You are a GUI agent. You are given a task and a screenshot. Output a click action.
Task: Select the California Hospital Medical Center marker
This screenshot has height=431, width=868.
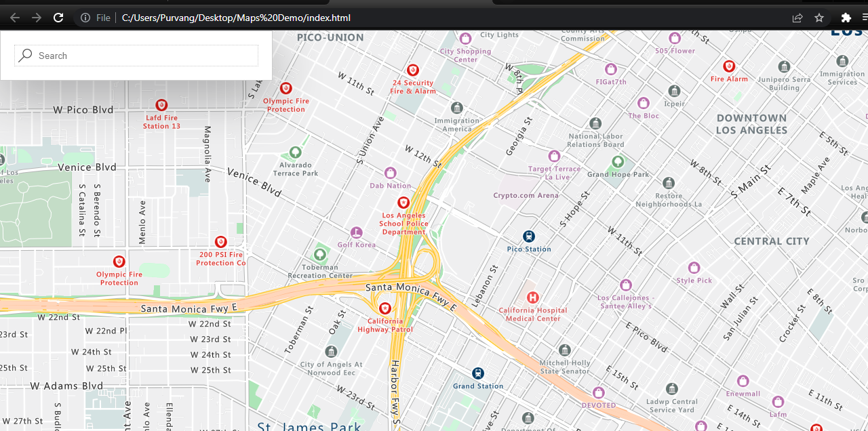[x=533, y=297]
